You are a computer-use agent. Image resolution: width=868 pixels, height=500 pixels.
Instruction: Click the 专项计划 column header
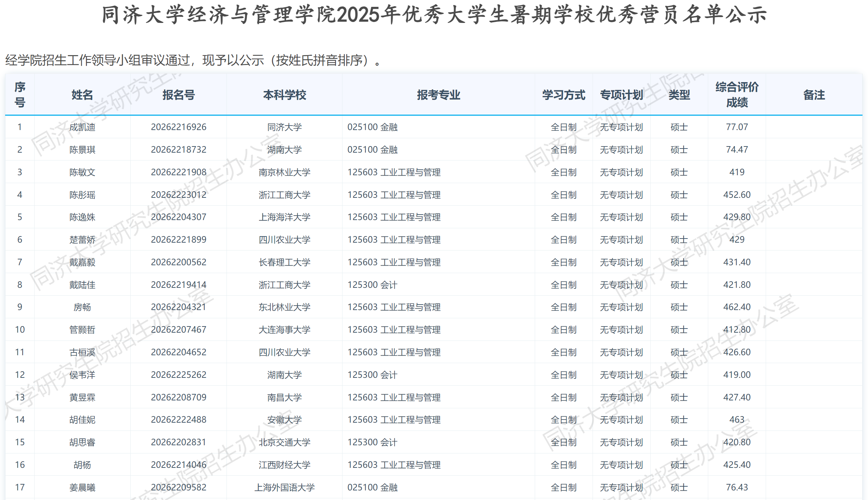pyautogui.click(x=621, y=95)
